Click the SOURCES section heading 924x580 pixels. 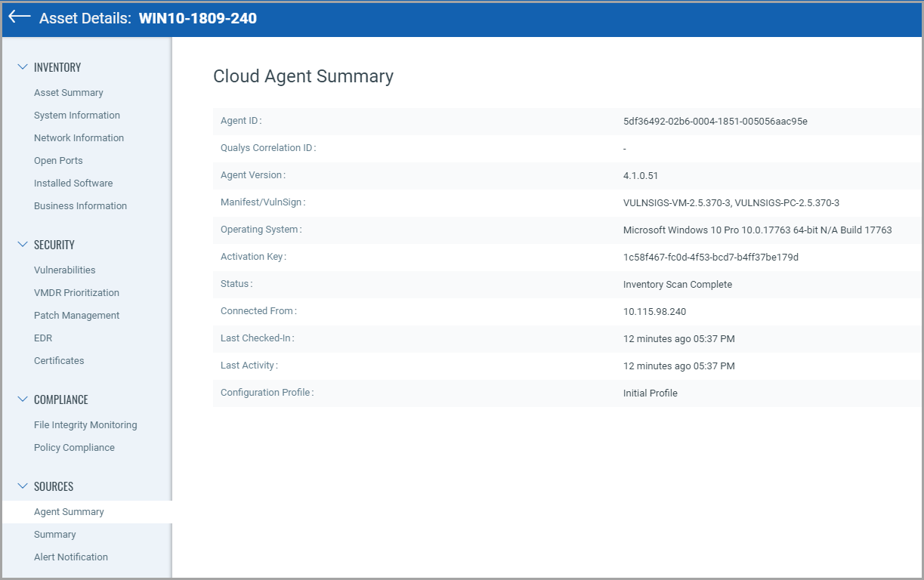(54, 486)
